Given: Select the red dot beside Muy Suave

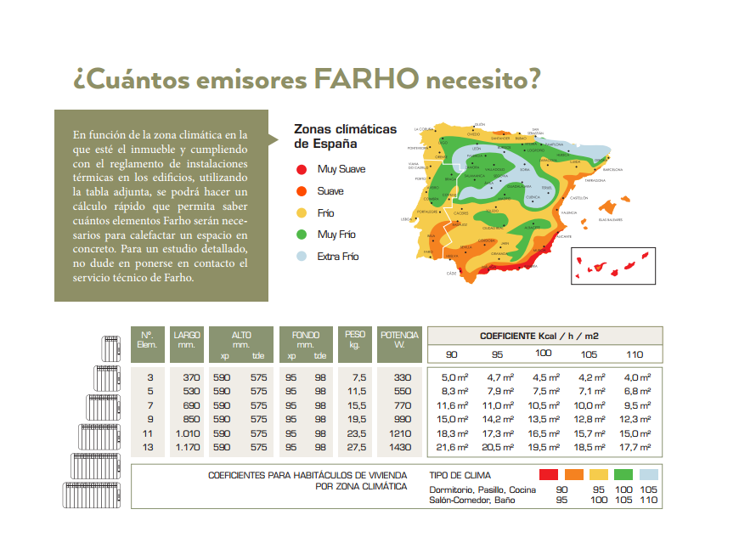Looking at the screenshot, I should coord(302,170).
